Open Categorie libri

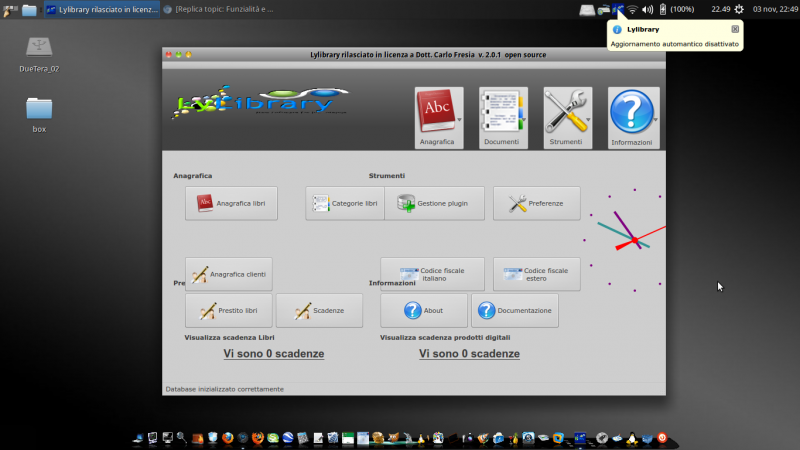pos(345,203)
